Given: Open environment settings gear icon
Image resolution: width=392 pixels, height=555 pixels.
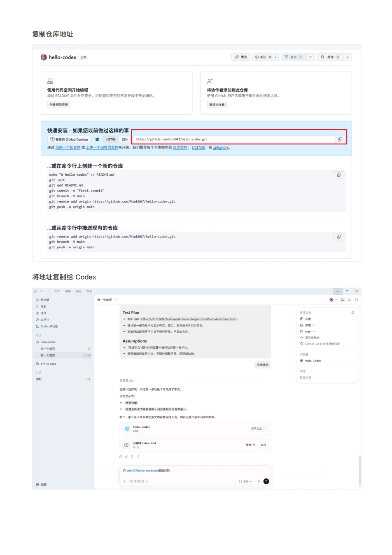Looking at the screenshot, I should coord(353,312).
